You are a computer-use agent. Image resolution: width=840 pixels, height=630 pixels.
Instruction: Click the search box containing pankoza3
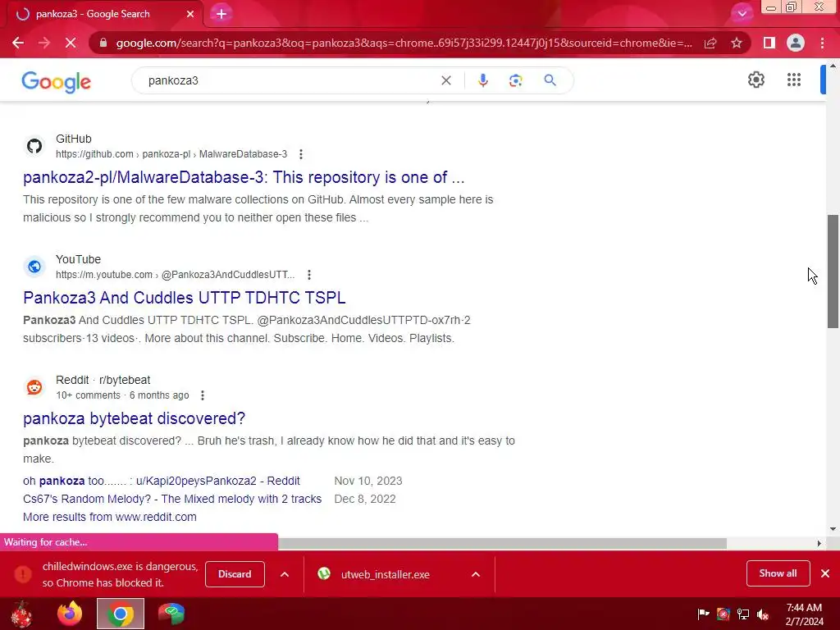(x=290, y=80)
